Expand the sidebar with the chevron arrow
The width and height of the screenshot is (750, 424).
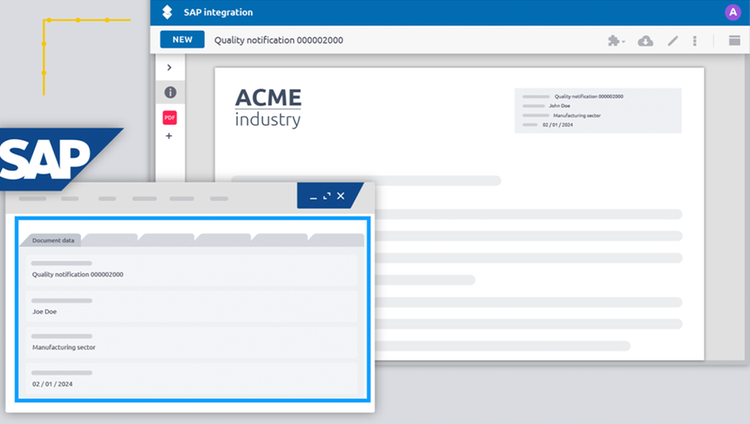(x=169, y=67)
